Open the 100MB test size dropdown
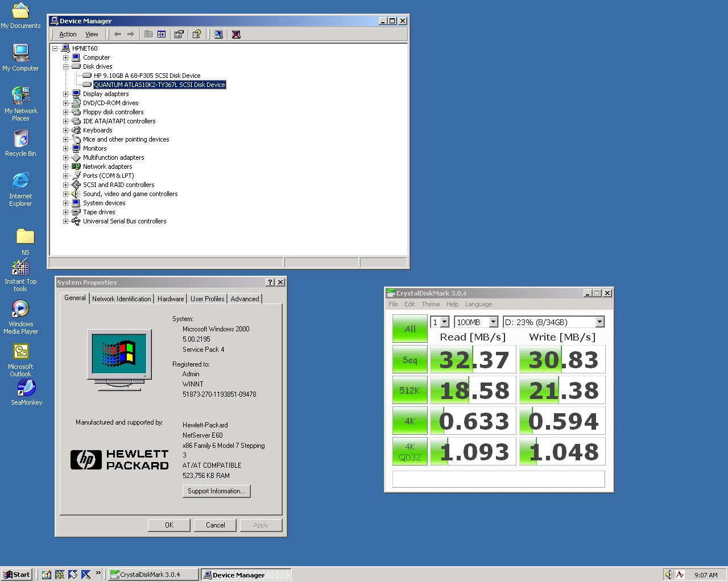Viewport: 728px width, 582px height. 493,322
